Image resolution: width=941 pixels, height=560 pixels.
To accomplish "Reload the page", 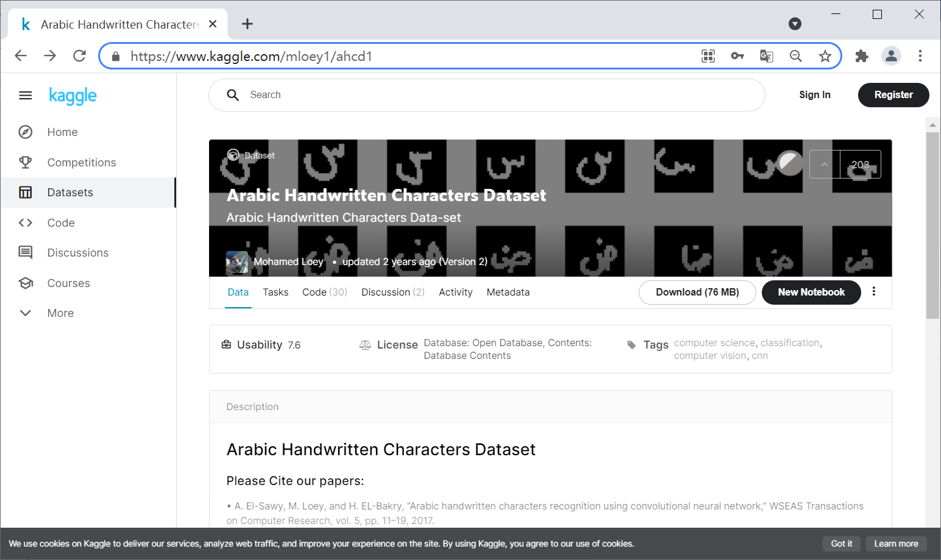I will click(x=79, y=56).
